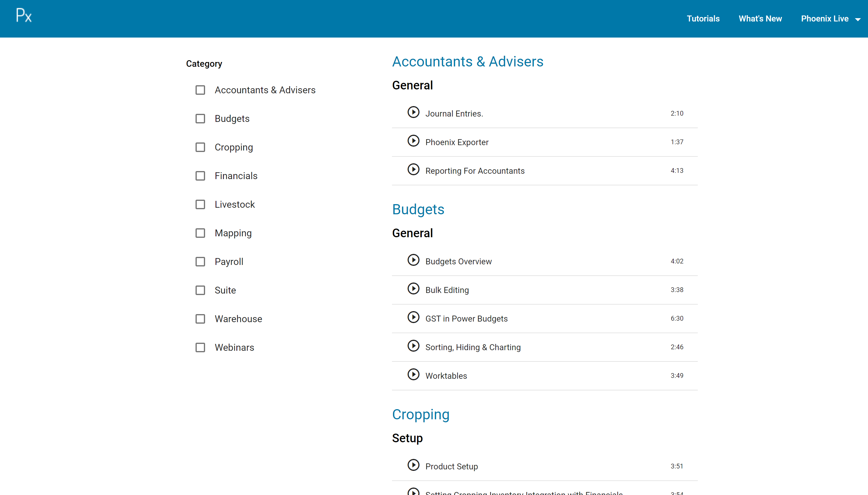Open the Worktables tutorial link
The width and height of the screenshot is (868, 495).
446,376
